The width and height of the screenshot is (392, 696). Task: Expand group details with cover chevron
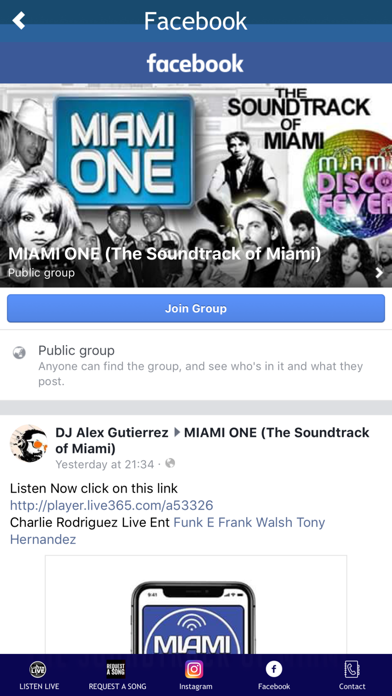pos(379,273)
